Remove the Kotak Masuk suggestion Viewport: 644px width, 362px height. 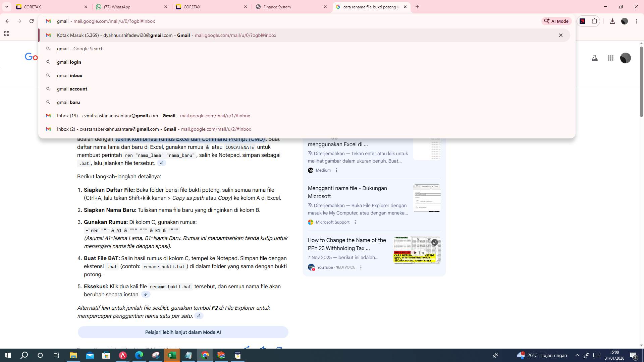point(561,35)
